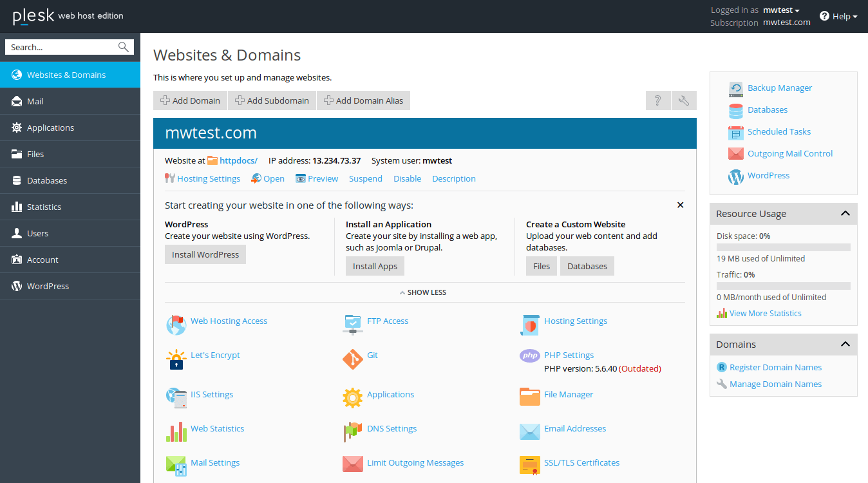Click the Let's Encrypt padlock icon
The height and width of the screenshot is (483, 868).
coord(176,359)
